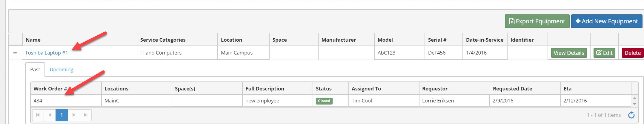Delete the Toshiba Laptop #1 row
Viewport: 644px width, 124px height.
tap(633, 53)
